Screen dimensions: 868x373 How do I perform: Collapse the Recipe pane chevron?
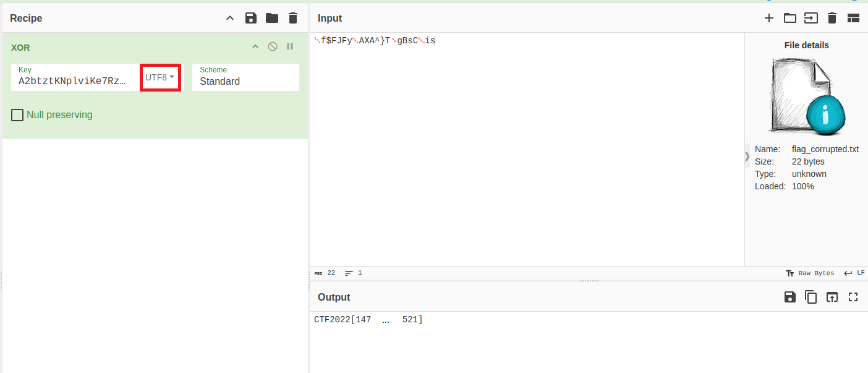coord(230,18)
